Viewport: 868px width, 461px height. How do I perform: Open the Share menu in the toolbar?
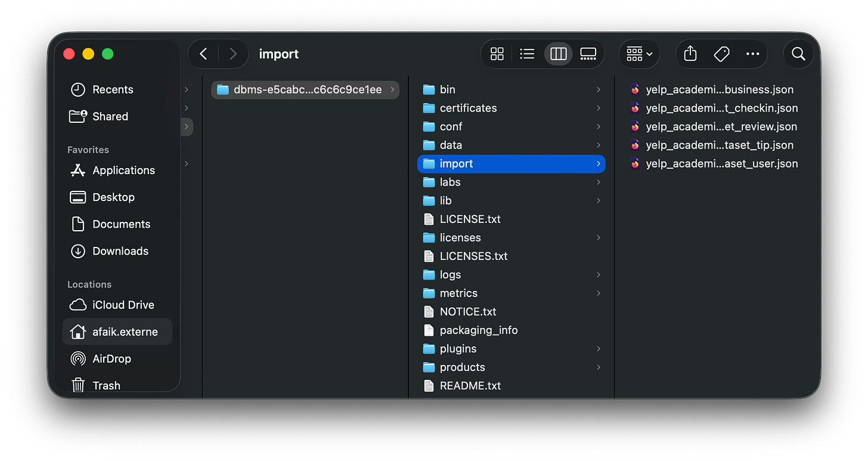coord(690,54)
